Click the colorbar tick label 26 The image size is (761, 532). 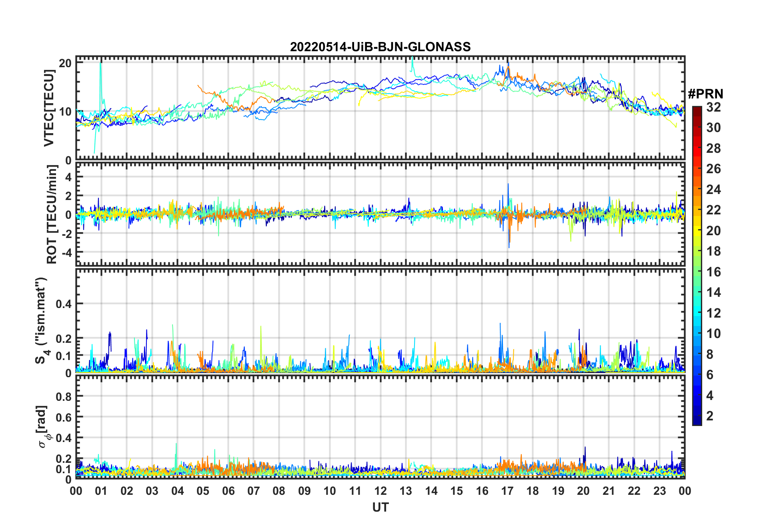[x=713, y=169]
